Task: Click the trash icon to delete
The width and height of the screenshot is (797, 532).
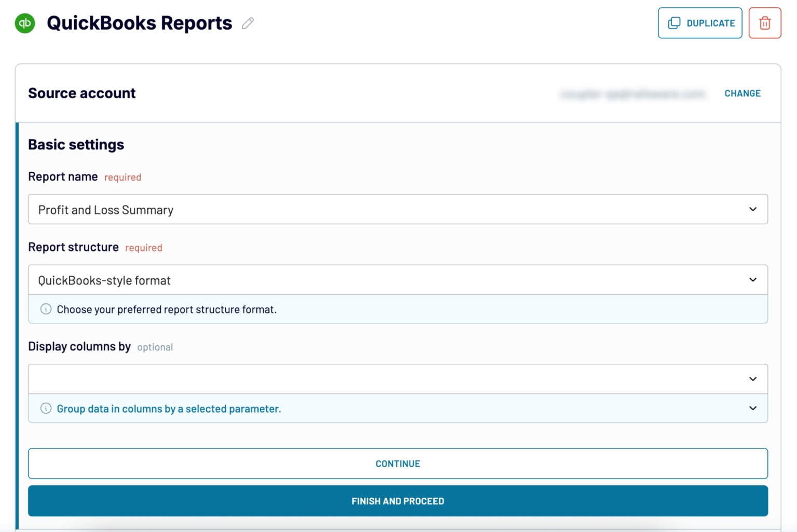Action: click(765, 23)
